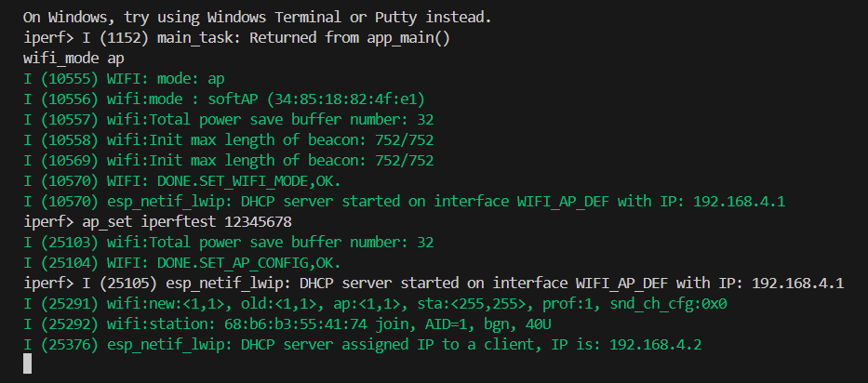868x383 pixels.
Task: Click the log line with timestamp 25103
Action: (228, 242)
